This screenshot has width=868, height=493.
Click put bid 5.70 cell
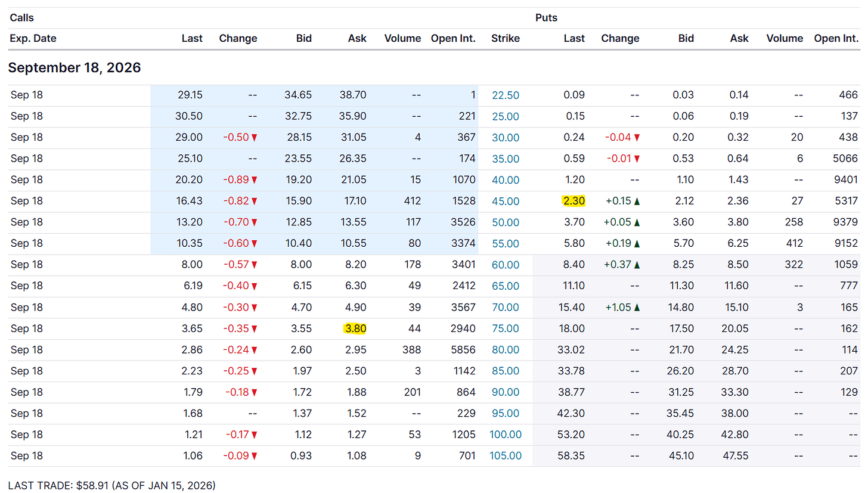pyautogui.click(x=684, y=244)
